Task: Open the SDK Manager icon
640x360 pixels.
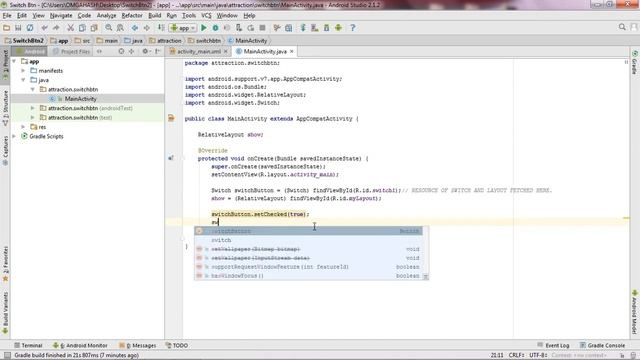Action: point(327,28)
